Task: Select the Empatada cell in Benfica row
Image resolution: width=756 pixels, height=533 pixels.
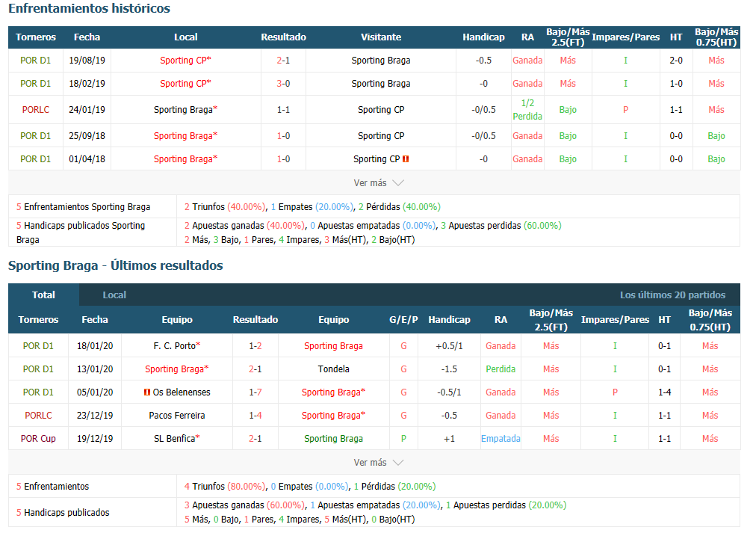Action: (x=501, y=439)
